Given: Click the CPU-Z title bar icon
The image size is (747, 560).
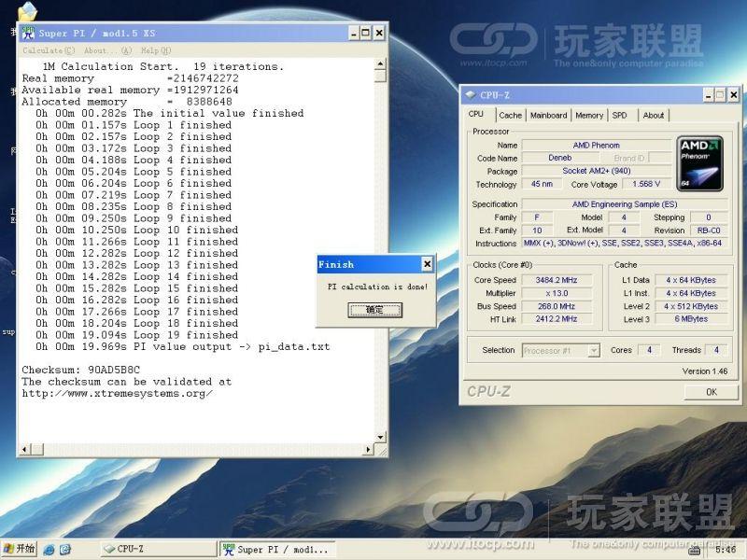Looking at the screenshot, I should [x=471, y=95].
